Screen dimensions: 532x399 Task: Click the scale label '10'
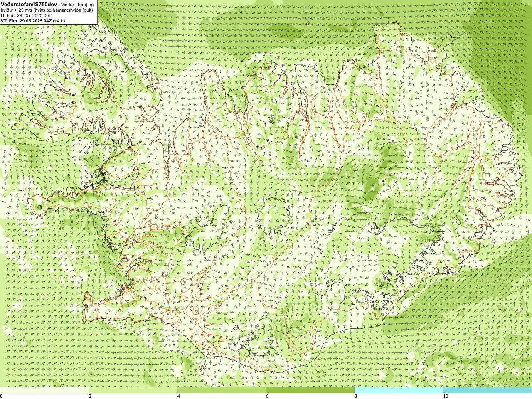pyautogui.click(x=446, y=397)
